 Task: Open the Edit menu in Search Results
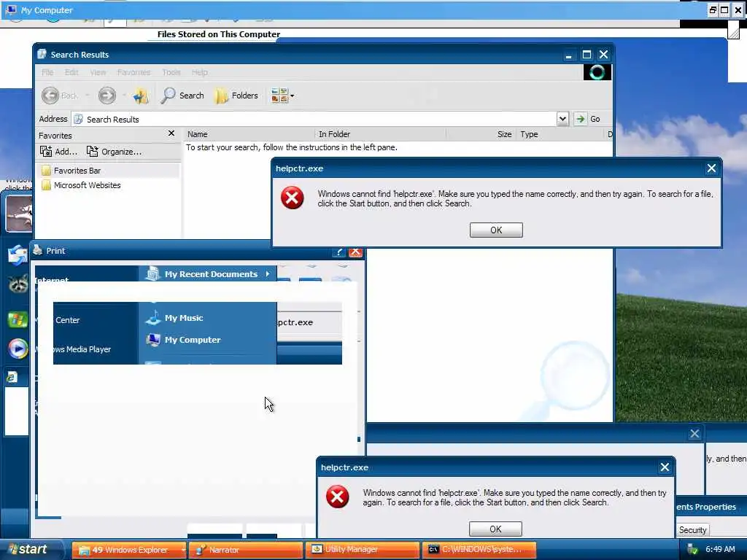coord(71,72)
